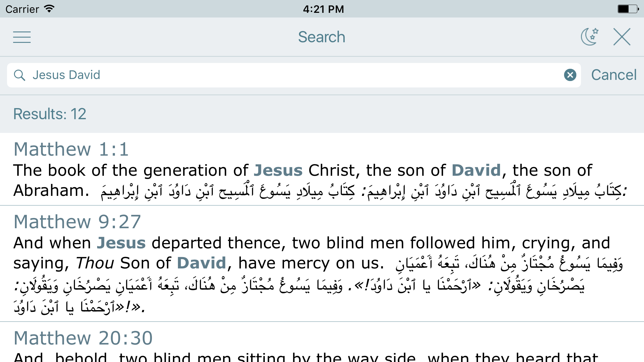Tap the 'Results: 12' count label
Viewport: 644px width, 362px height.
(x=50, y=114)
